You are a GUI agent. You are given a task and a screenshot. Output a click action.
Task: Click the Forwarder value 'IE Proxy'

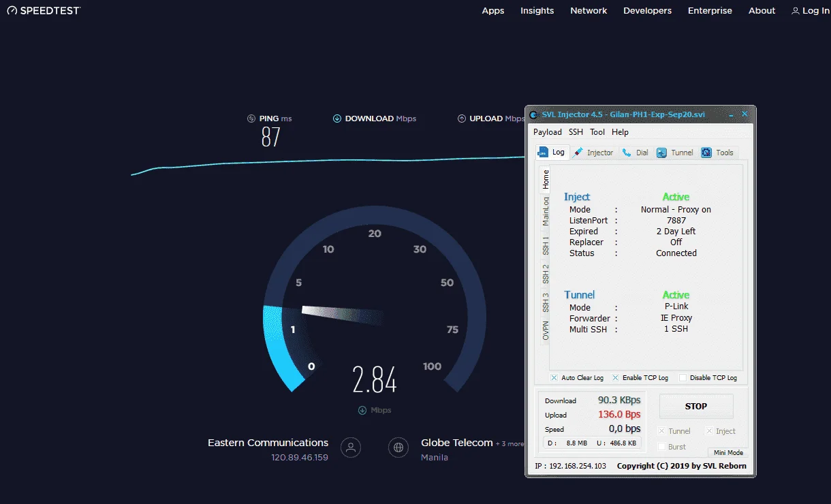[676, 318]
